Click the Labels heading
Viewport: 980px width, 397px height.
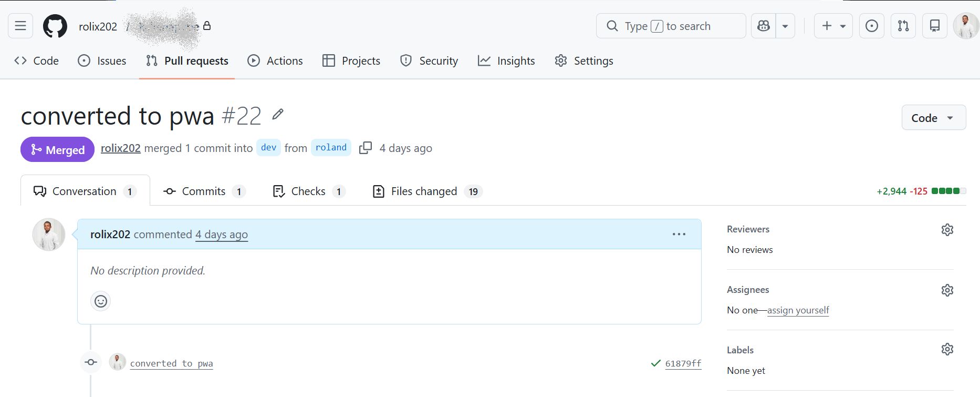[x=740, y=350]
